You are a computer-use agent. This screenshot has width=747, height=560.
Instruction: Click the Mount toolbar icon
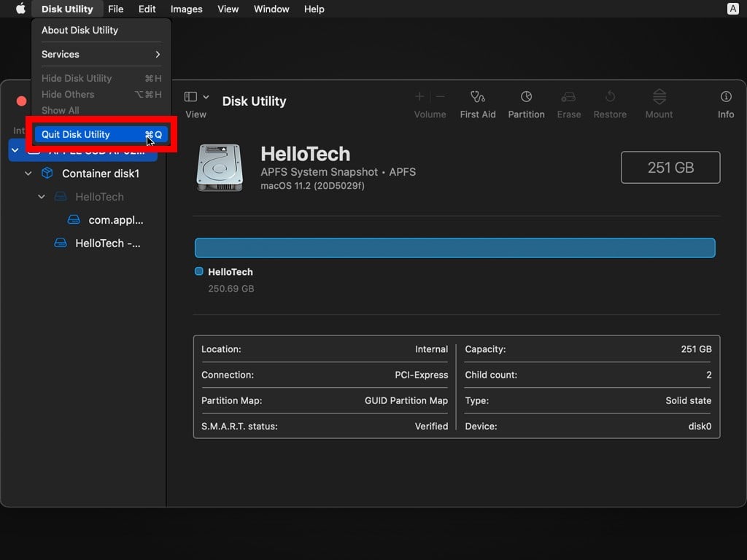659,97
